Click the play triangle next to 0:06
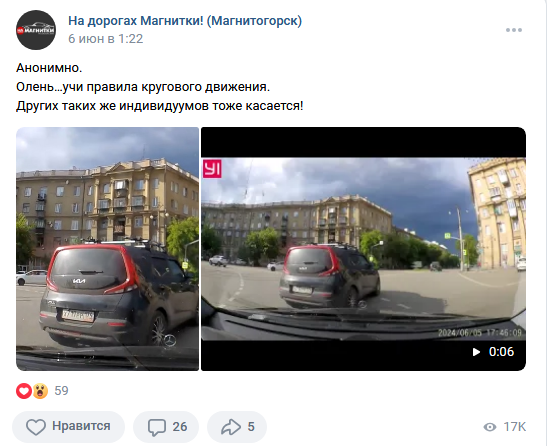Screen dimensions: 547x446 pyautogui.click(x=476, y=352)
